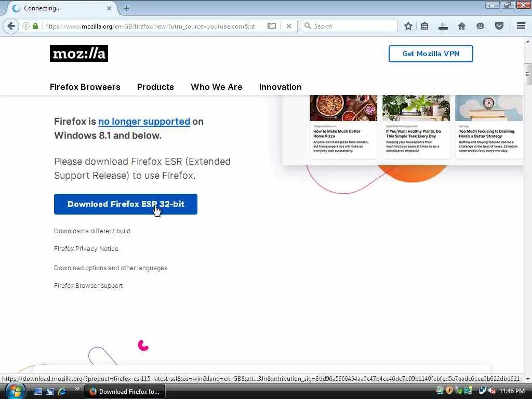Open Innovation navigation menu

[280, 87]
